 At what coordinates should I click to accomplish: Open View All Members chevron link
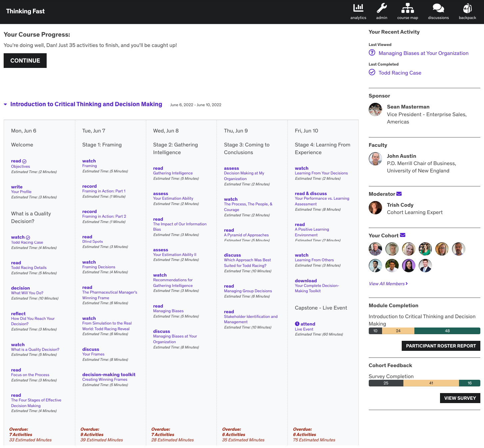click(388, 284)
